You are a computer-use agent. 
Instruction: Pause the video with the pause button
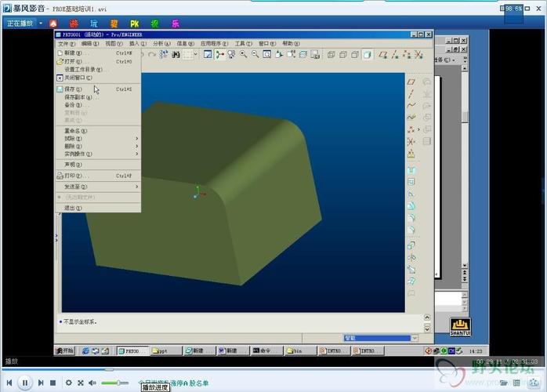point(25,383)
